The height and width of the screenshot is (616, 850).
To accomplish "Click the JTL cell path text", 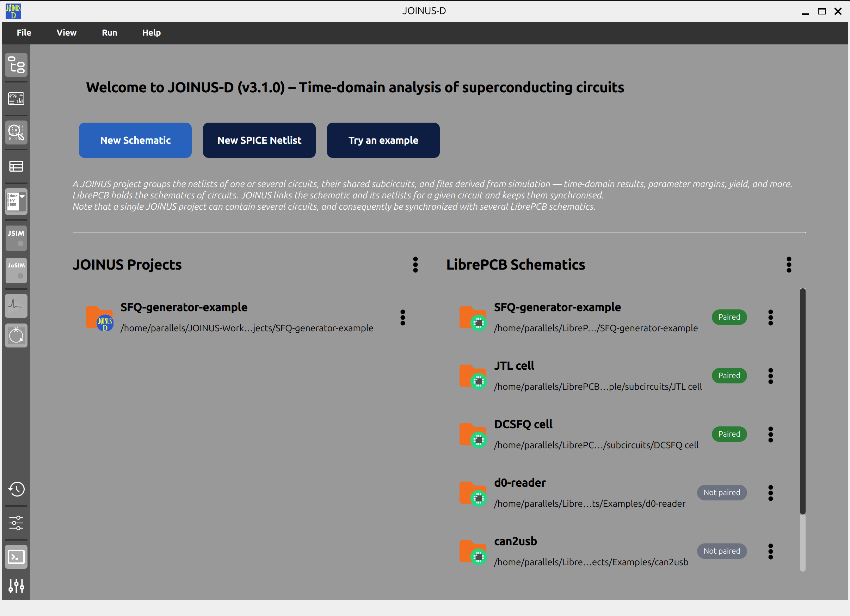I will pyautogui.click(x=598, y=387).
